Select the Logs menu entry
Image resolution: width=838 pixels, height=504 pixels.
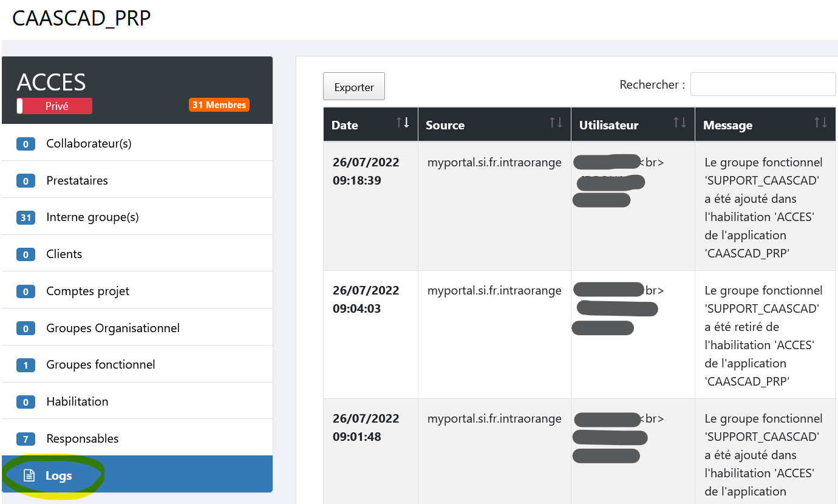click(x=137, y=474)
